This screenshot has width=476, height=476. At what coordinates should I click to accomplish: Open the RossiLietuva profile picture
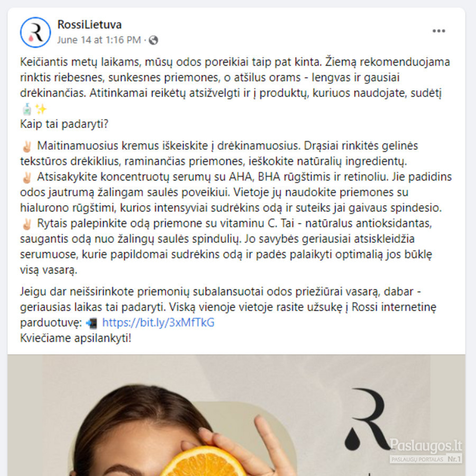tap(35, 32)
